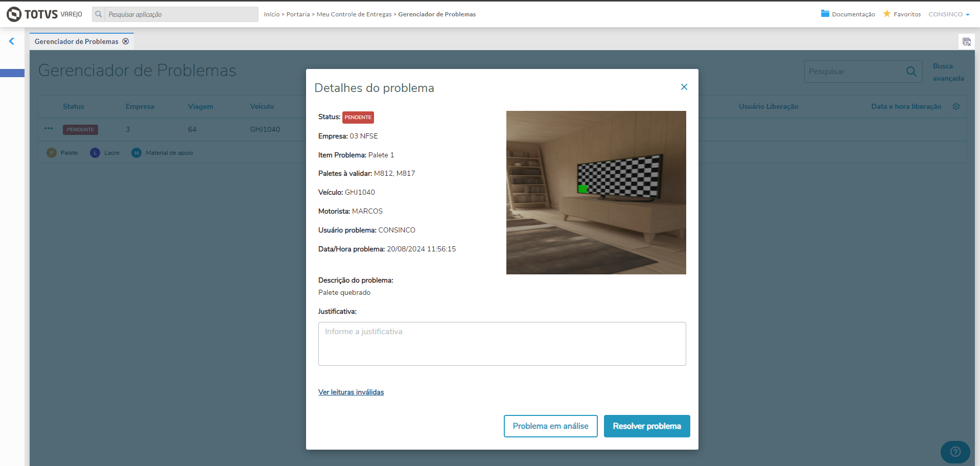Open the Documentação folder link
This screenshot has width=980, height=466.
click(848, 14)
